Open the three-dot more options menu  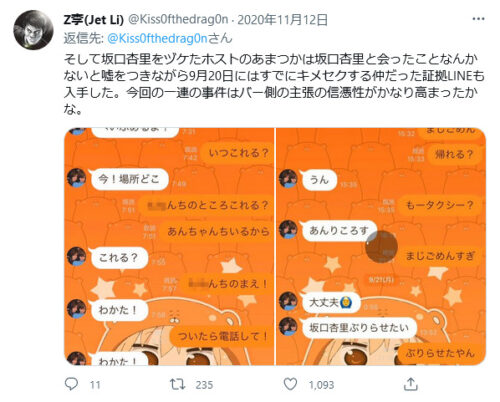point(478,19)
